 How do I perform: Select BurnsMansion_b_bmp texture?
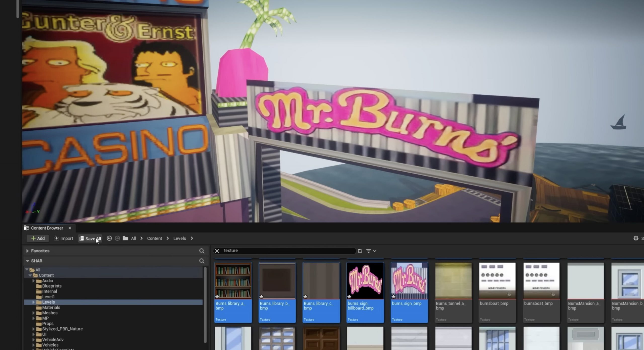[628, 292]
